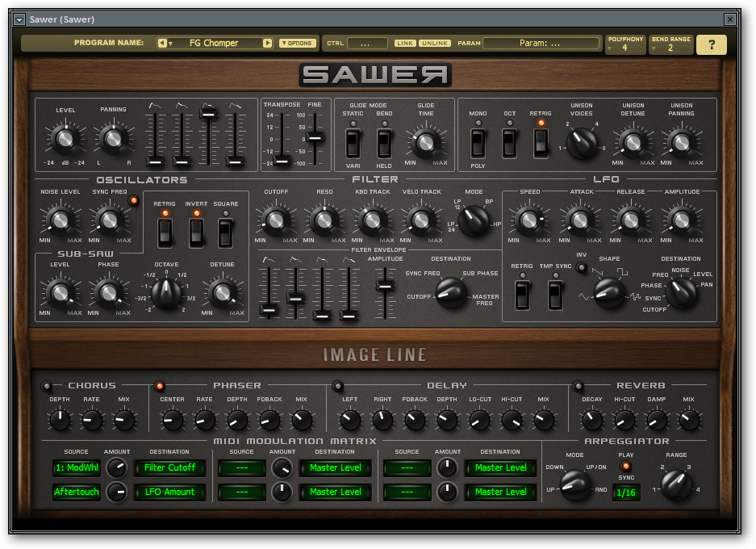Click the Unison Voices knob
Screen dimensions: 756x549
pyautogui.click(x=581, y=143)
